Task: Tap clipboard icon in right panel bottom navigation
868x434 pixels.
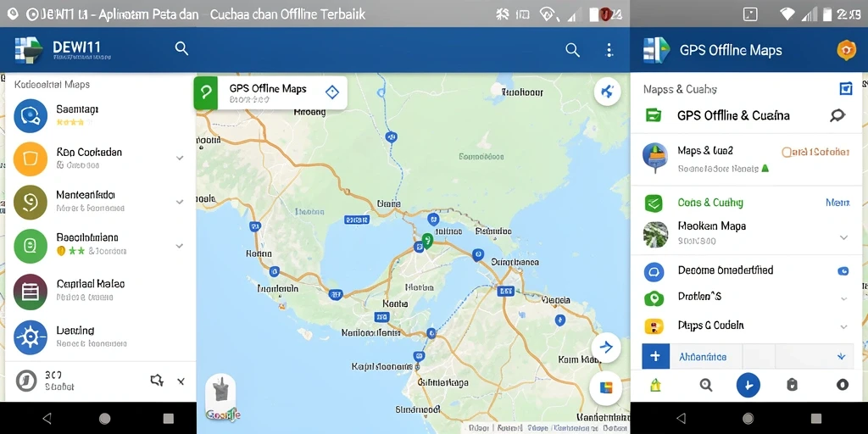Action: (x=793, y=385)
